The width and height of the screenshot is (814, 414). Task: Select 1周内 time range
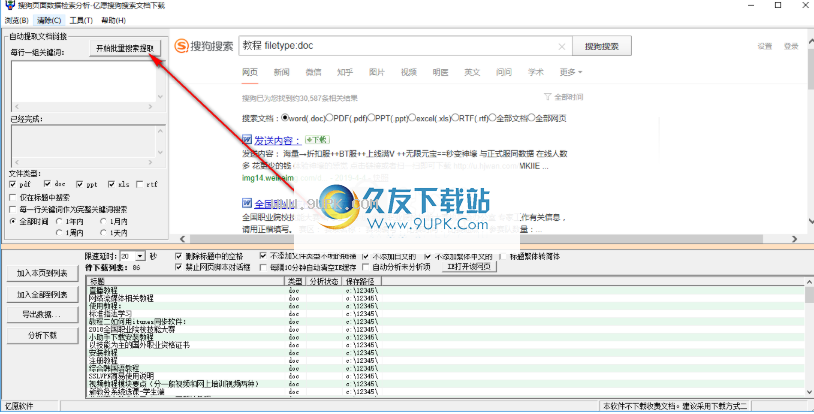(x=59, y=233)
